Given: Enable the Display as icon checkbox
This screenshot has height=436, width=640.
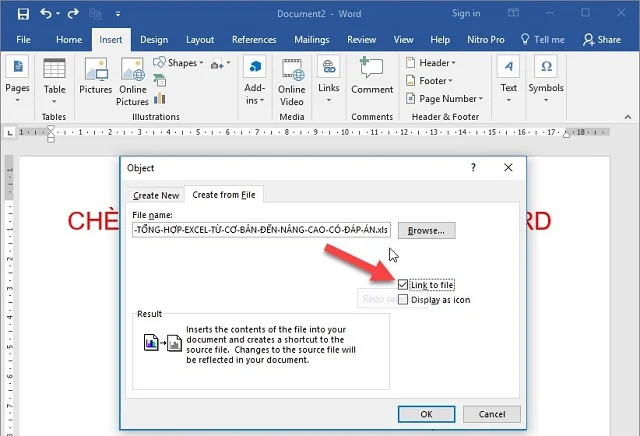Looking at the screenshot, I should point(403,300).
